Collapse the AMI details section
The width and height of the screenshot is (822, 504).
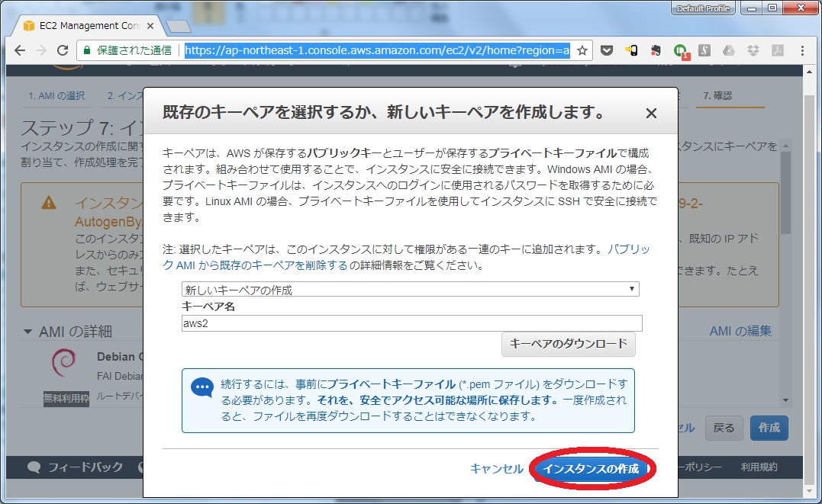click(x=27, y=332)
